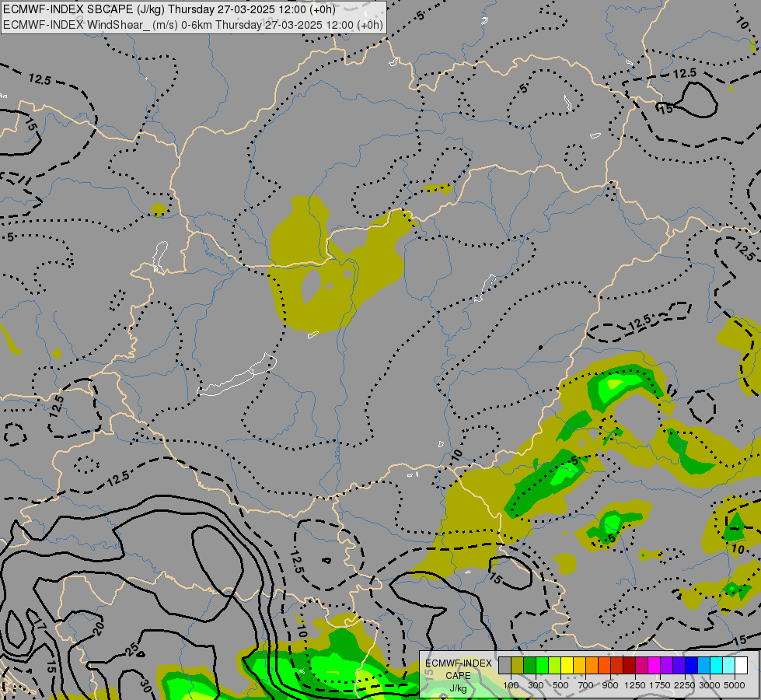The width and height of the screenshot is (761, 700).
Task: Click the '30' shear contour label
Action: [x=145, y=685]
